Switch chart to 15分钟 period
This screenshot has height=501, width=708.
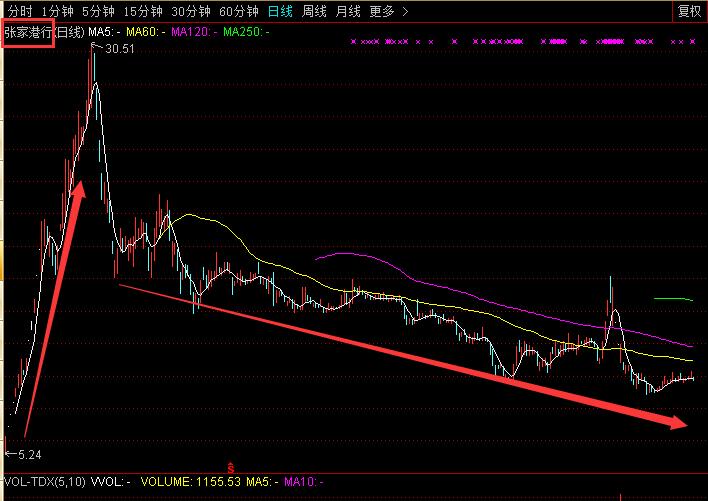coord(143,12)
